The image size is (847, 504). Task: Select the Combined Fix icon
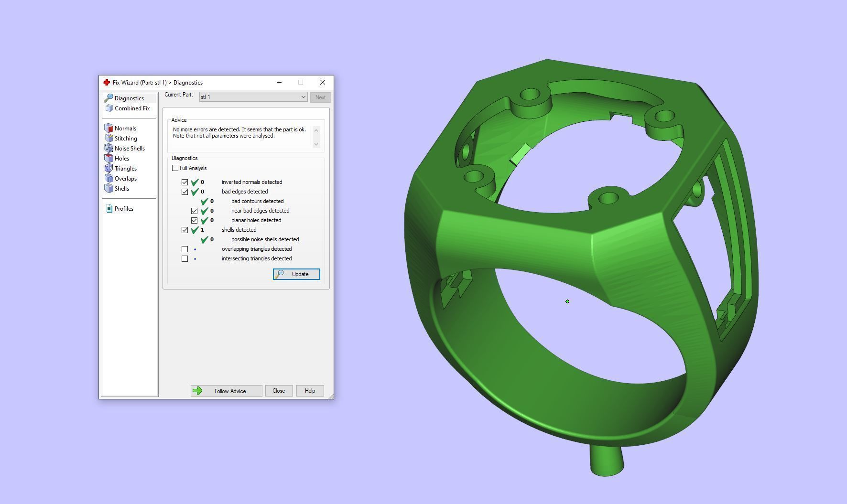[x=109, y=108]
